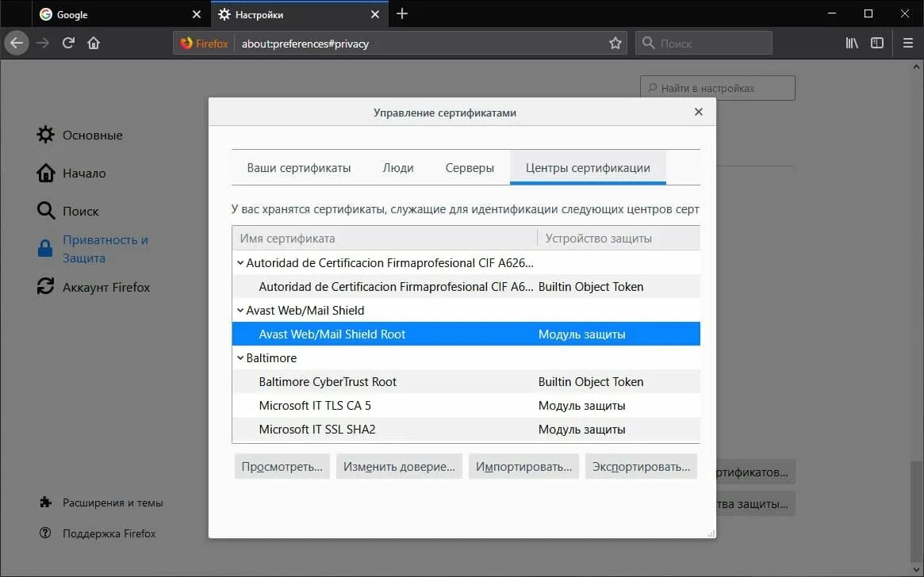Collapse the Baltimore group
The width and height of the screenshot is (924, 577).
point(240,358)
